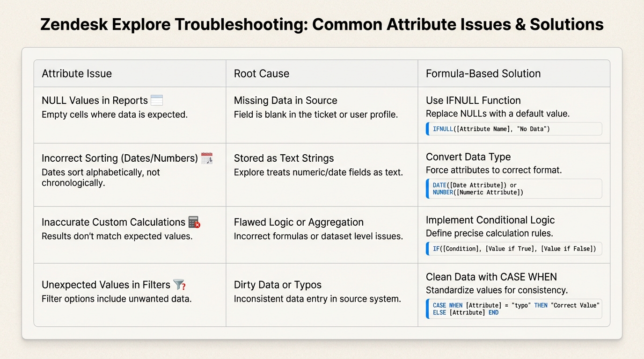Screen dimensions: 644x359
Task: Click the Stored as Text Strings cell
Action: 284,158
